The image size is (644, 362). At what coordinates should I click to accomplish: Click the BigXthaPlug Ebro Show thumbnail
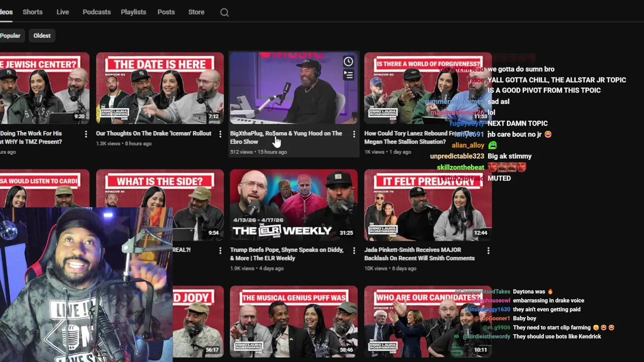point(294,88)
